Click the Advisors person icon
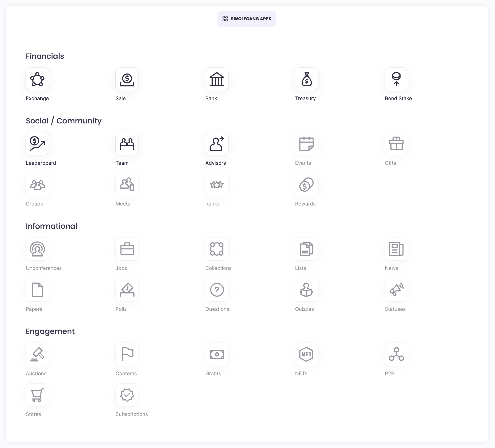Screen dimensions: 495x448 216,144
